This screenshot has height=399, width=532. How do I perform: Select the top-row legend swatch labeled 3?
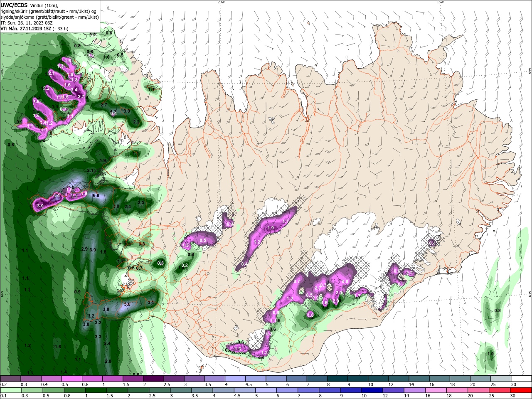pyautogui.click(x=195, y=379)
